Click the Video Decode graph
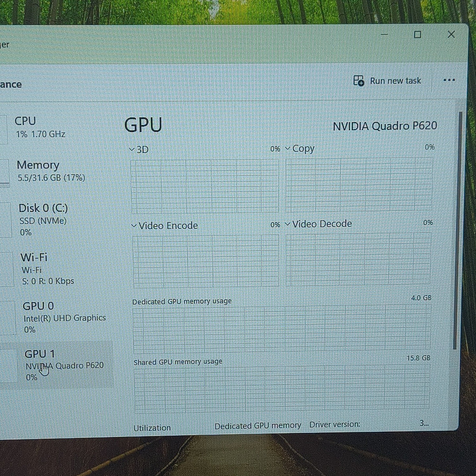The image size is (476, 476). 358,259
